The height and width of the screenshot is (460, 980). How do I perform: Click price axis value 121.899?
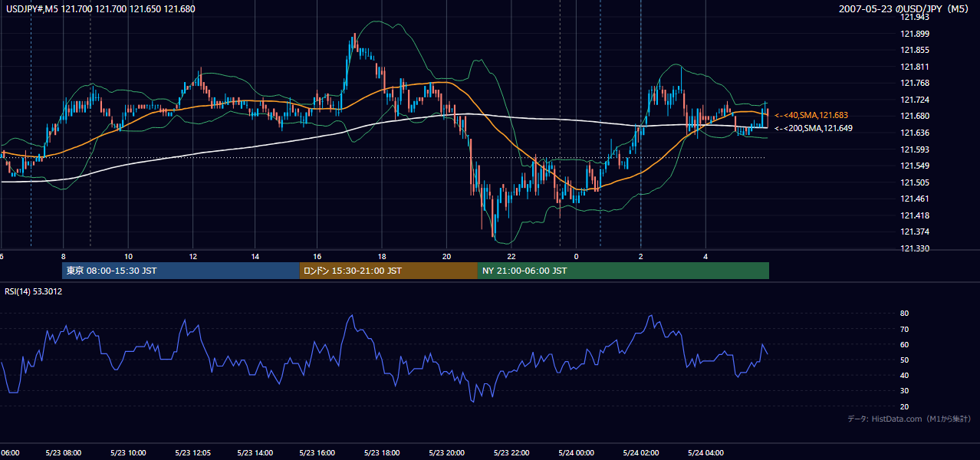tap(916, 34)
